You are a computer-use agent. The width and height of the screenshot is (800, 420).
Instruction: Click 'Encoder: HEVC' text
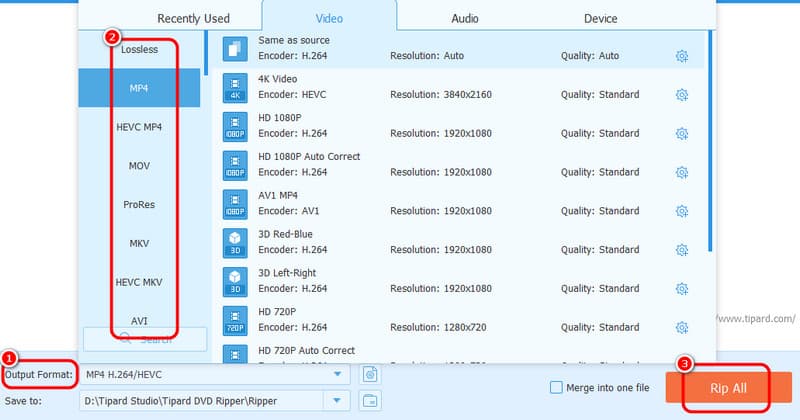(292, 94)
